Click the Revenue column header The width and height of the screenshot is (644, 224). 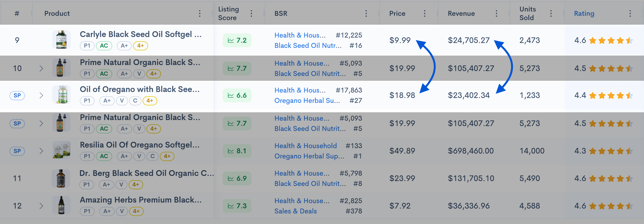[x=461, y=14]
